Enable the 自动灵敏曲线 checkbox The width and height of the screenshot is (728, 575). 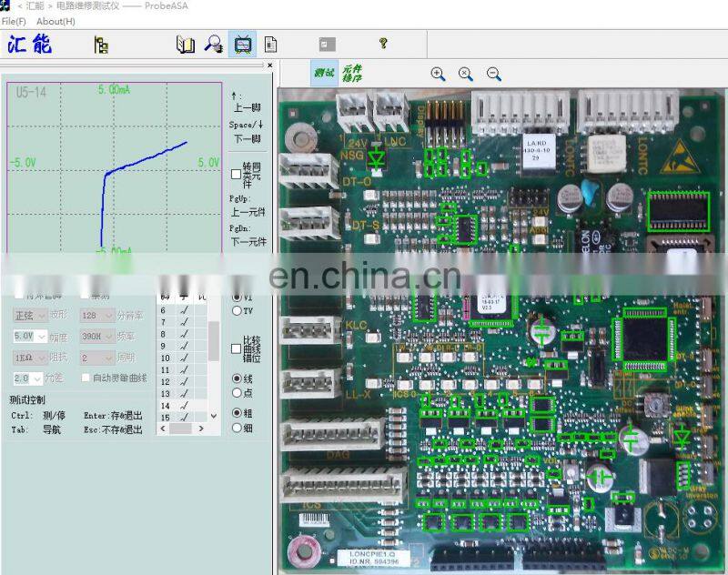[x=85, y=378]
